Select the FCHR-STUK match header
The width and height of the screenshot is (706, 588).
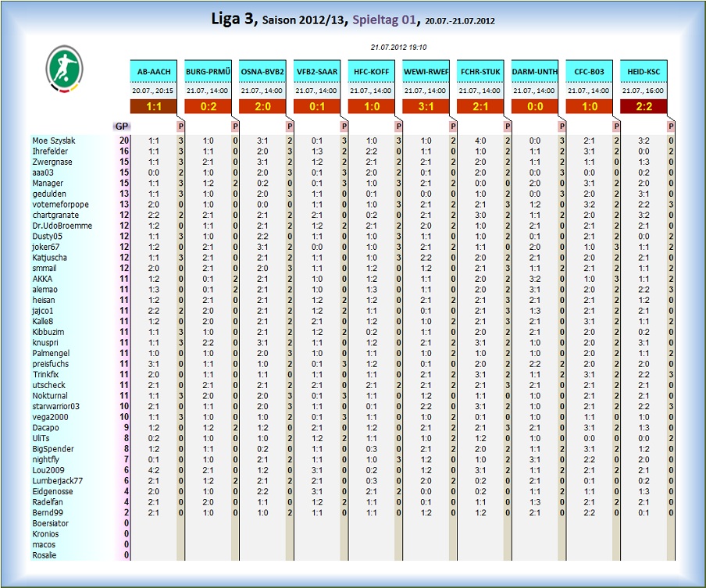pos(480,72)
